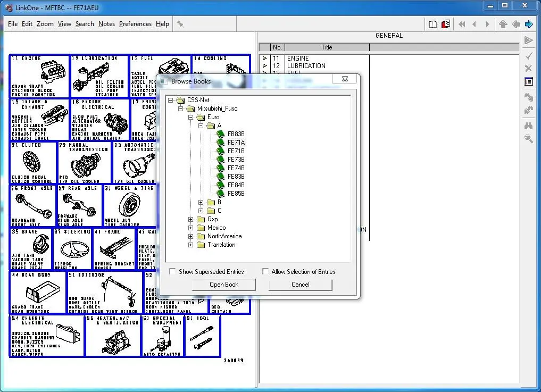The image size is (541, 392).
Task: Click the lower parts-transfer icon in sidebar
Action: click(529, 110)
